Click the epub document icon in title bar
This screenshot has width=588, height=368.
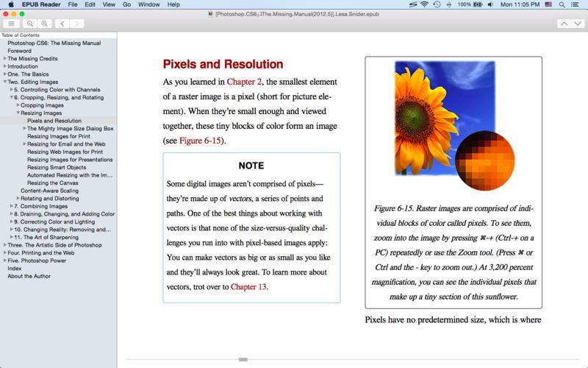(x=211, y=14)
